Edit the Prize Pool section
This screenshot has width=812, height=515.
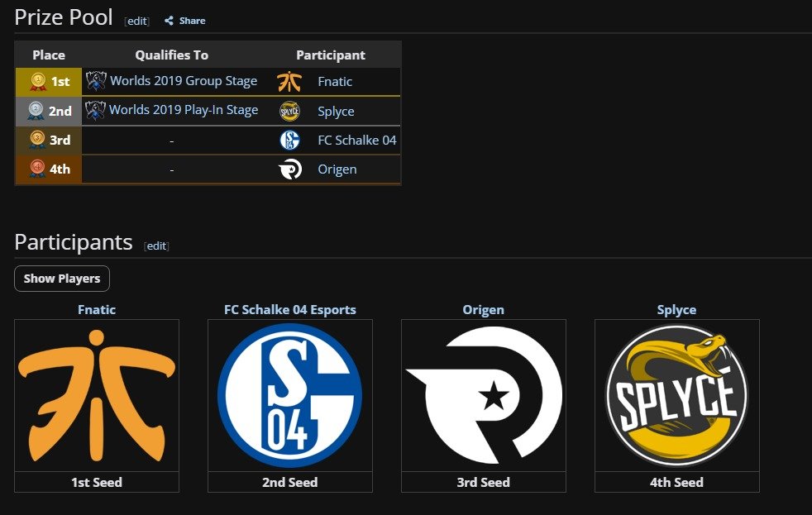pyautogui.click(x=137, y=21)
